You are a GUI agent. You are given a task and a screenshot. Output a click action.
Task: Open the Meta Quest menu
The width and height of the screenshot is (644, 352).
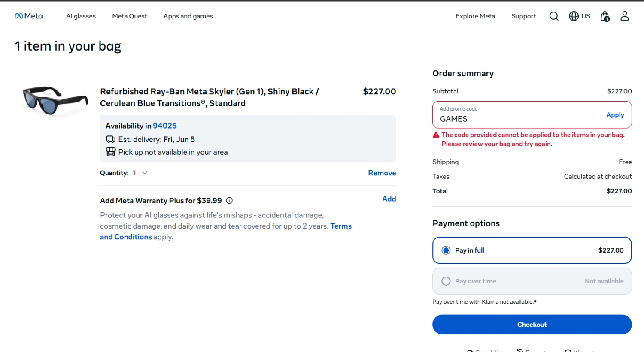click(130, 16)
